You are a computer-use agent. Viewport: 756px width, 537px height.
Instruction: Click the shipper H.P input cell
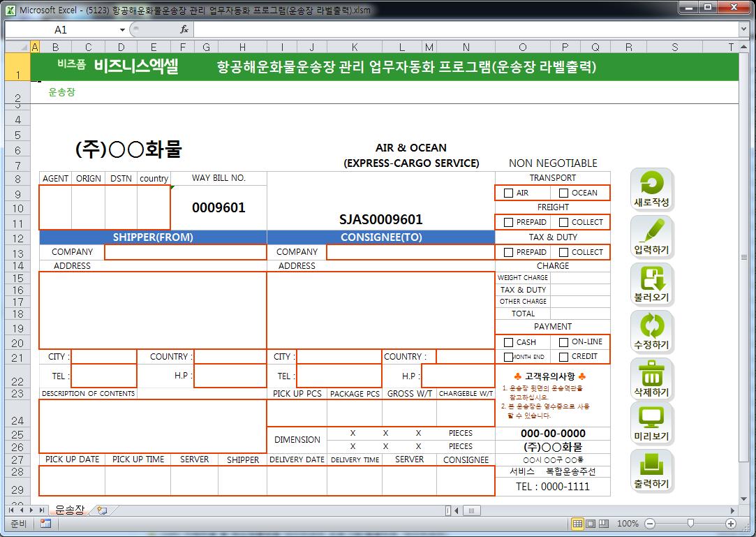tap(230, 376)
